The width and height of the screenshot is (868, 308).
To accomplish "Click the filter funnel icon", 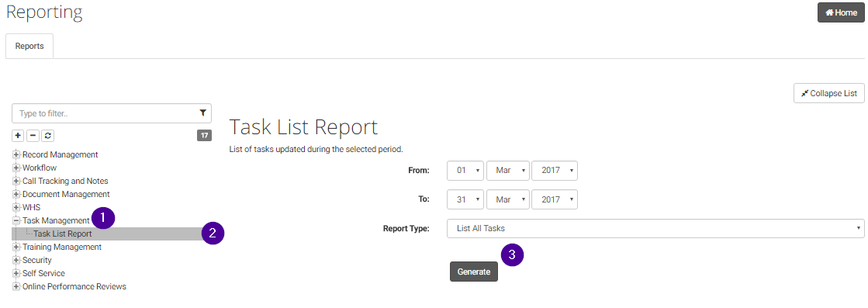I will tap(202, 113).
